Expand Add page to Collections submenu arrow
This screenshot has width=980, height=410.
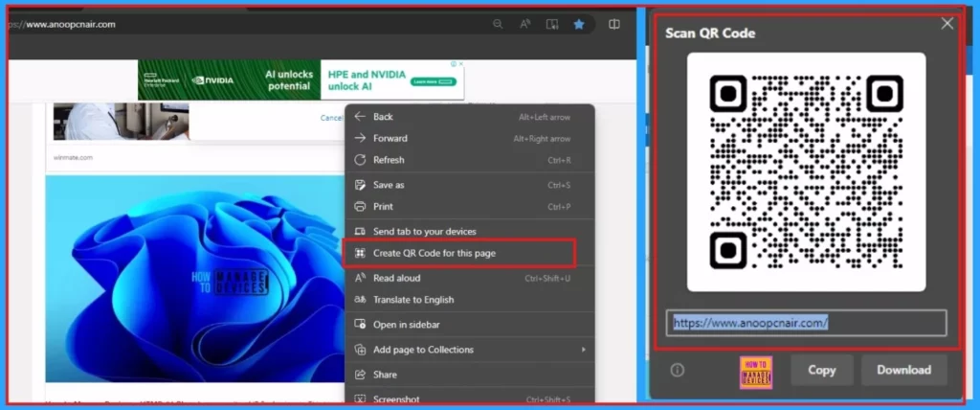(x=584, y=350)
